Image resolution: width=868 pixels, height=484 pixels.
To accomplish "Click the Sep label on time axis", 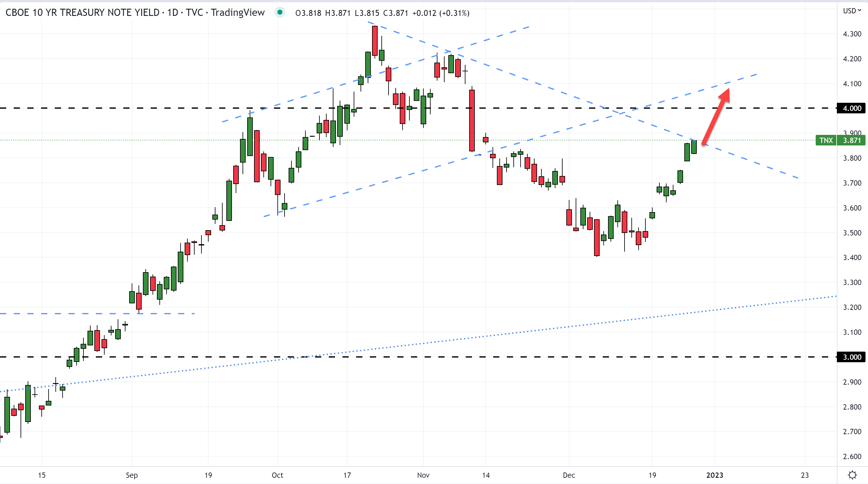I will pos(132,475).
